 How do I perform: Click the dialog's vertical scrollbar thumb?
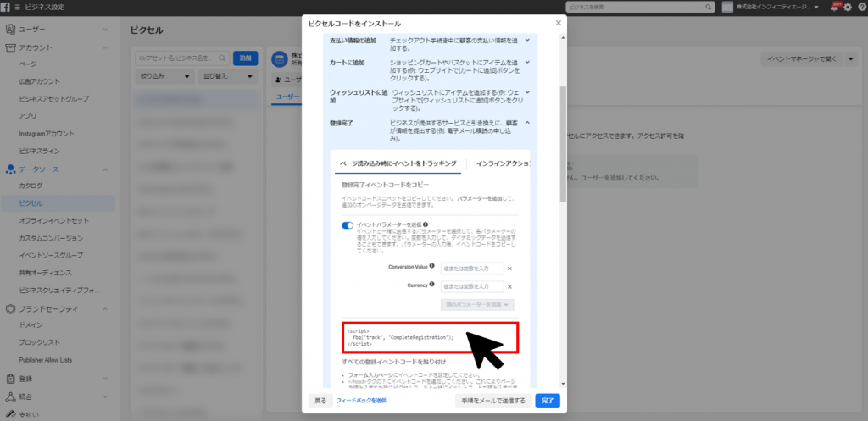[563, 143]
